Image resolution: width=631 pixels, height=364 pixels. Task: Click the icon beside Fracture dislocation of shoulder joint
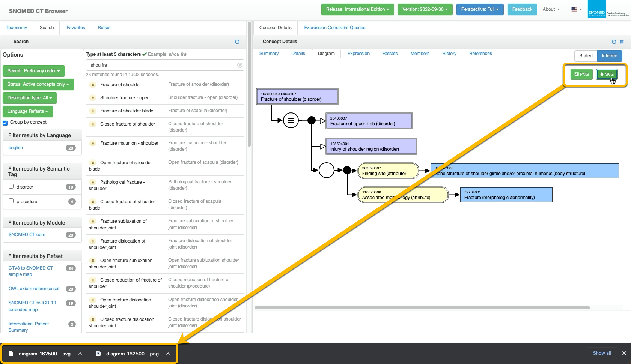pos(93,241)
